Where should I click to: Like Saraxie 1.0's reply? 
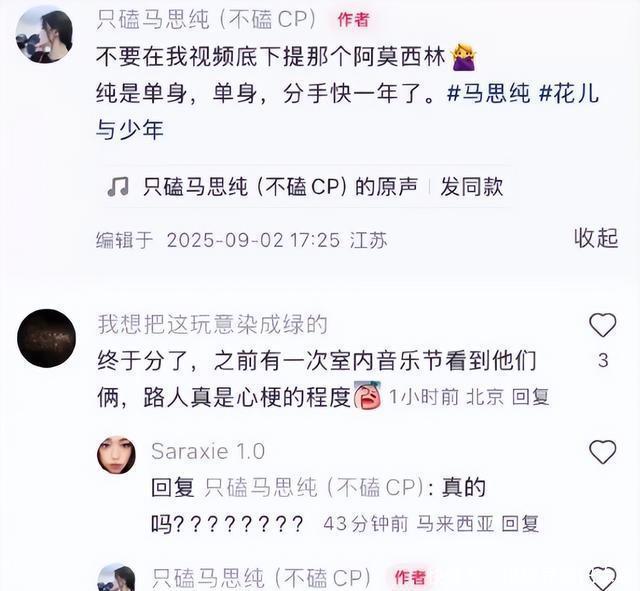[602, 452]
